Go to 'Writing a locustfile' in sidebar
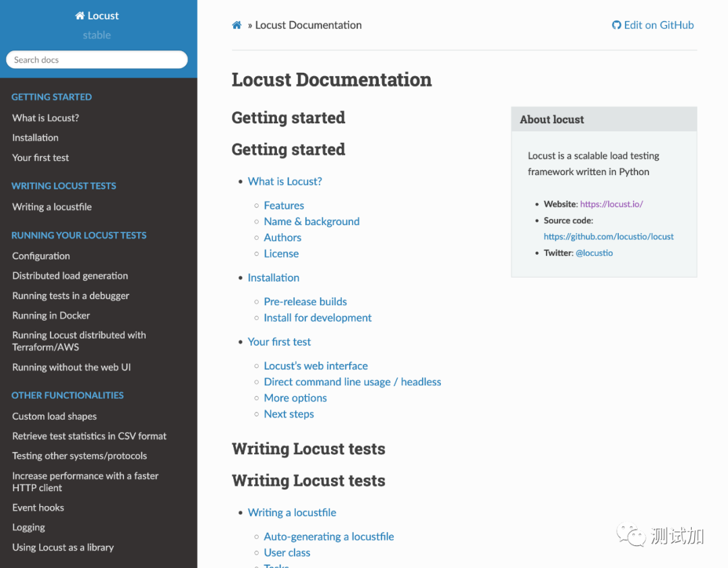This screenshot has height=568, width=728. tap(52, 207)
